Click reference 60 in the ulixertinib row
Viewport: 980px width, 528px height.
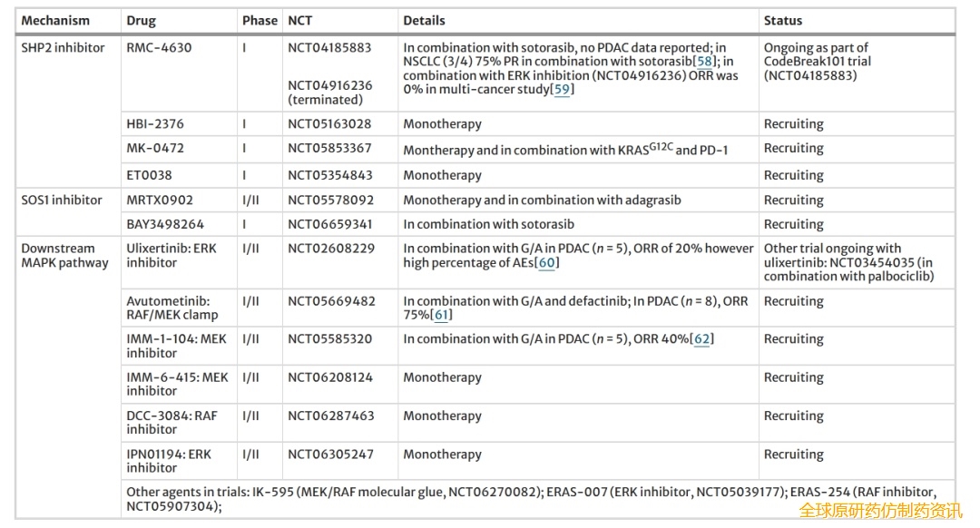click(x=545, y=263)
